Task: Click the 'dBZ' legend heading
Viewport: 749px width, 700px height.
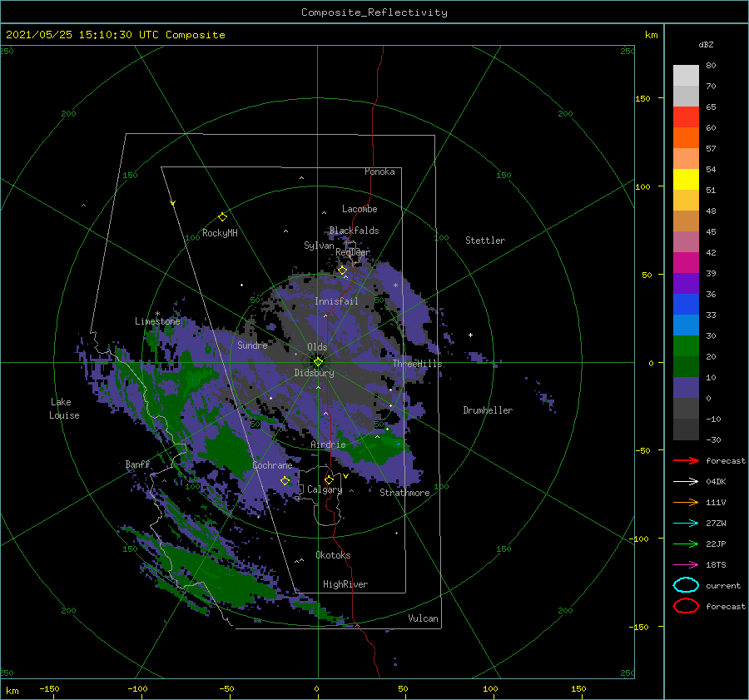Action: pyautogui.click(x=706, y=44)
